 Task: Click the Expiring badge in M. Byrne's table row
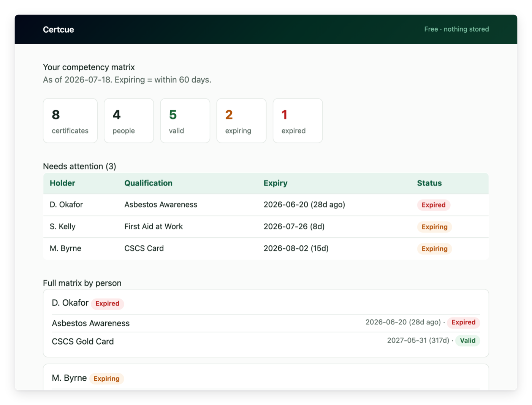[x=434, y=249]
